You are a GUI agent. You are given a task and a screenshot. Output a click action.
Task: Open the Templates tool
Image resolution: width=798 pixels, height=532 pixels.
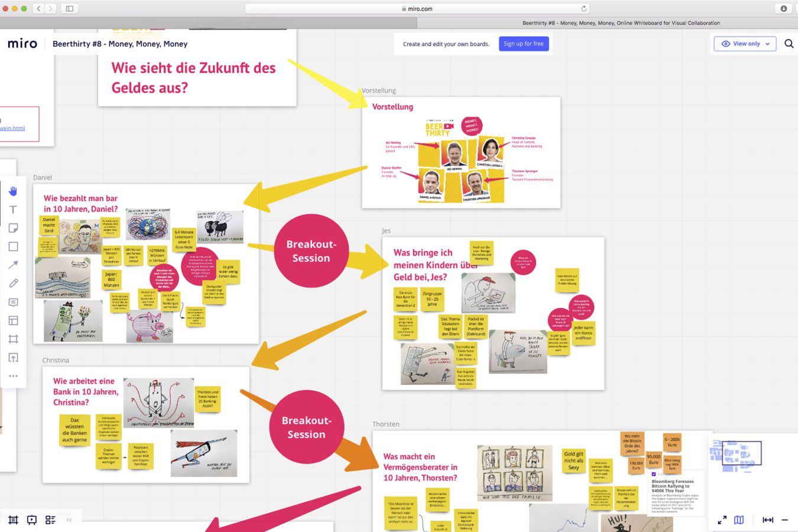point(13,320)
